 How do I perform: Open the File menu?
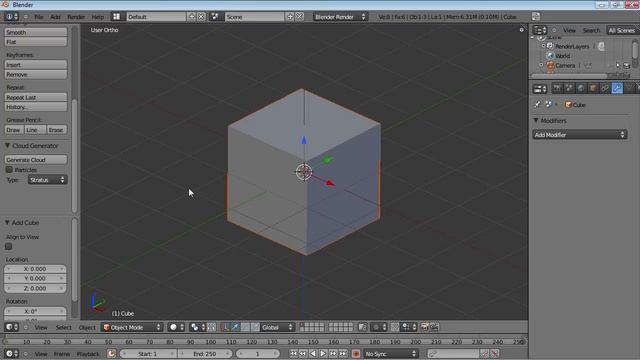39,17
